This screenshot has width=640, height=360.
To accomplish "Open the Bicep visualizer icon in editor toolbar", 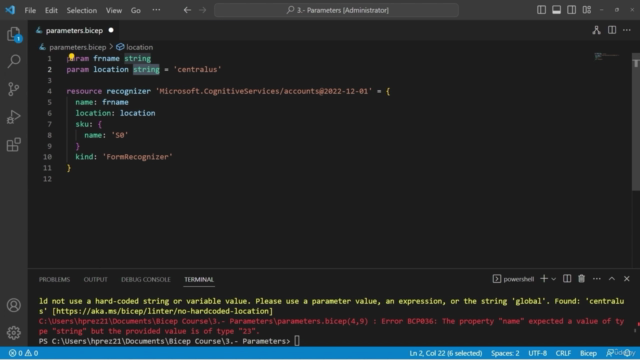I will coord(596,30).
